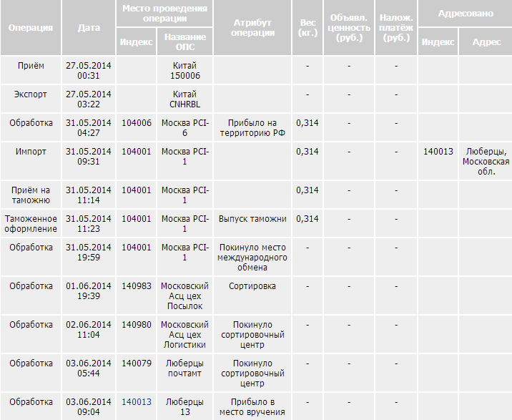512x420 pixels.
Task: Select the 'Таможенное оформление' cell
Action: [31, 223]
